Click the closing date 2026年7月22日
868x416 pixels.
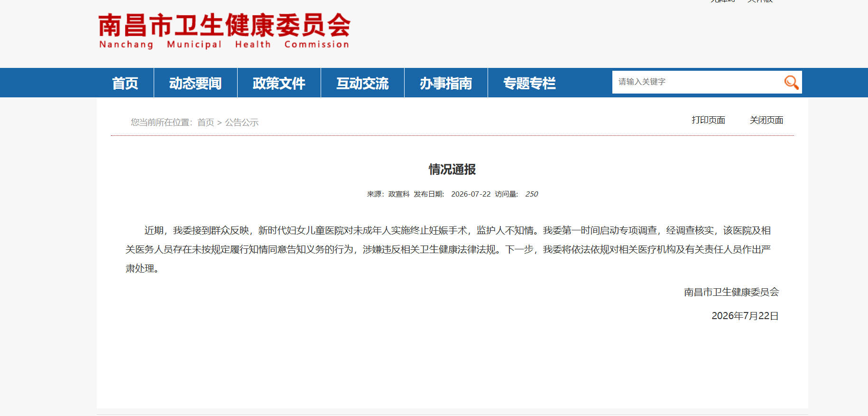tap(745, 316)
